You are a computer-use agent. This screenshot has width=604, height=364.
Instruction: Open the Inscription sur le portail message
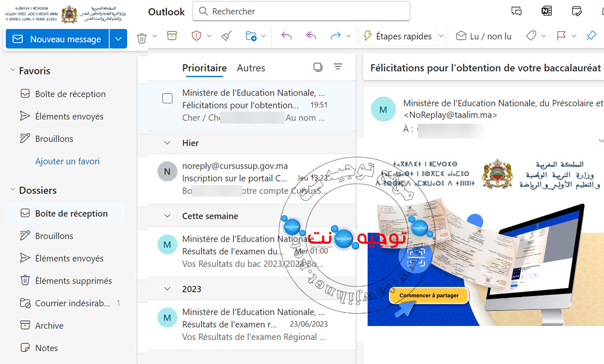[x=246, y=178]
